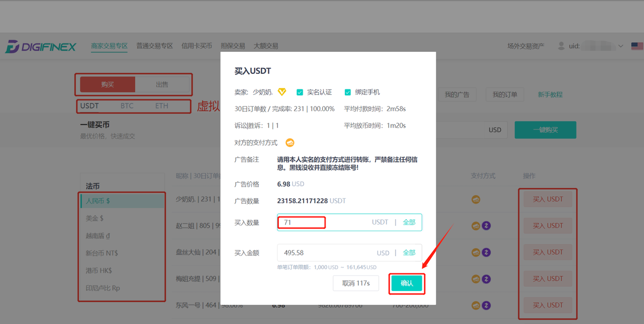Click the seller name 梅姐充提 | 509
Image resolution: width=644 pixels, height=324 pixels.
196,279
